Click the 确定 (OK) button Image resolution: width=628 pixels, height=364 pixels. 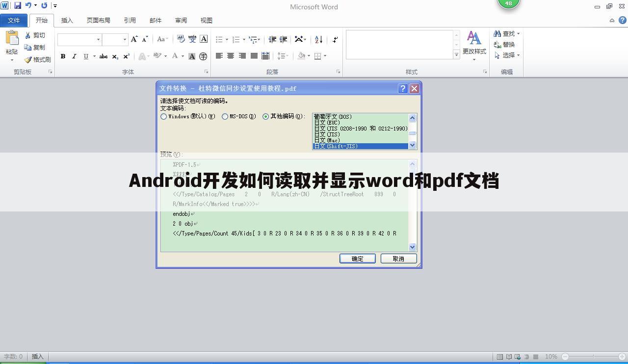358,259
